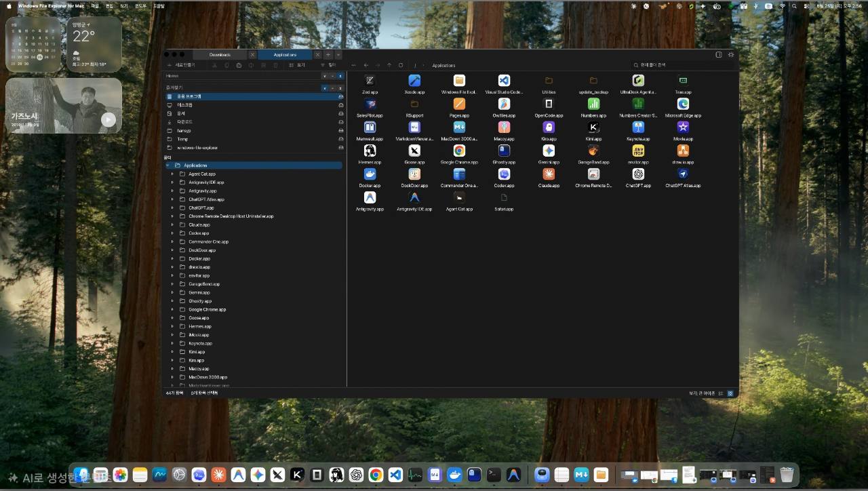The height and width of the screenshot is (491, 868).
Task: Toggle the preview pane layout icon
Action: point(719,54)
